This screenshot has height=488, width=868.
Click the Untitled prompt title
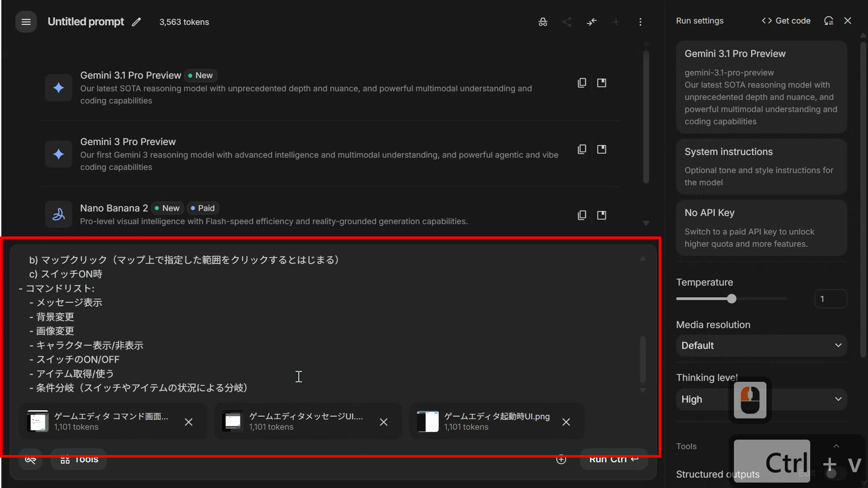[86, 22]
